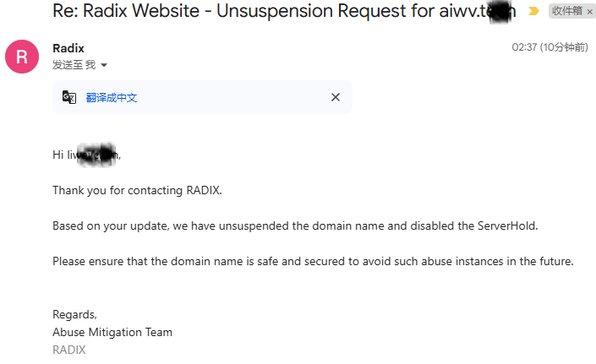The image size is (596, 364).
Task: Click the word ServerHold in message
Action: click(507, 225)
